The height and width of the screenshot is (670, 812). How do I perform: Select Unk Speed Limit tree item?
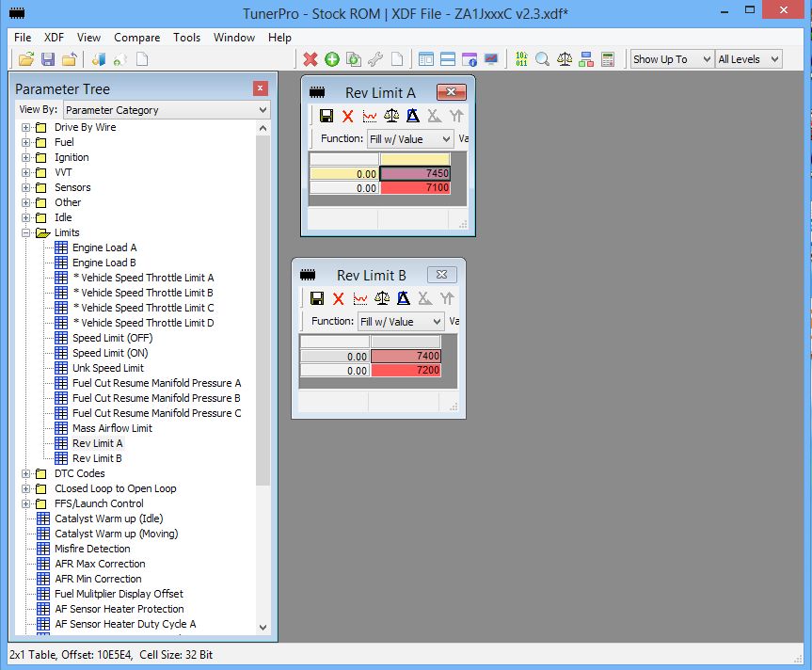click(107, 368)
